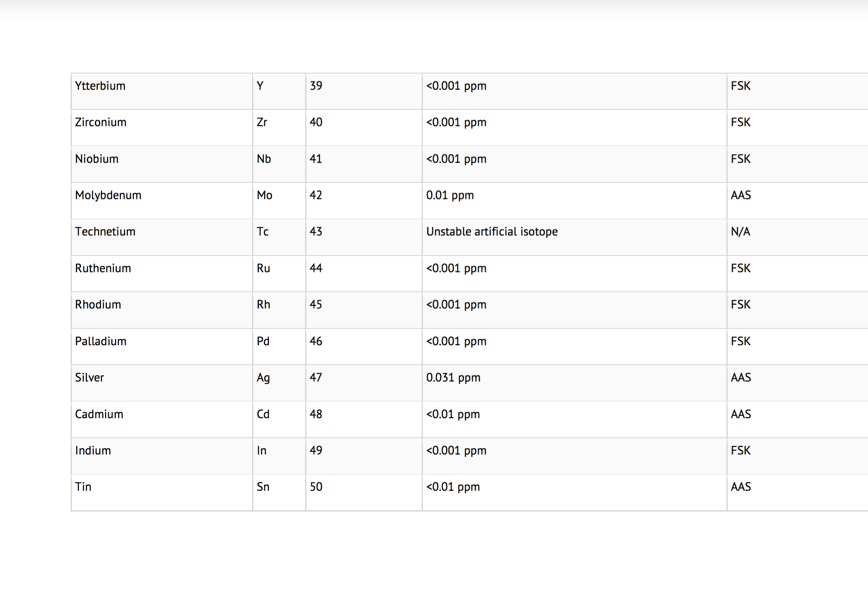Select the Rhodium element name
868x614 pixels.
point(98,304)
